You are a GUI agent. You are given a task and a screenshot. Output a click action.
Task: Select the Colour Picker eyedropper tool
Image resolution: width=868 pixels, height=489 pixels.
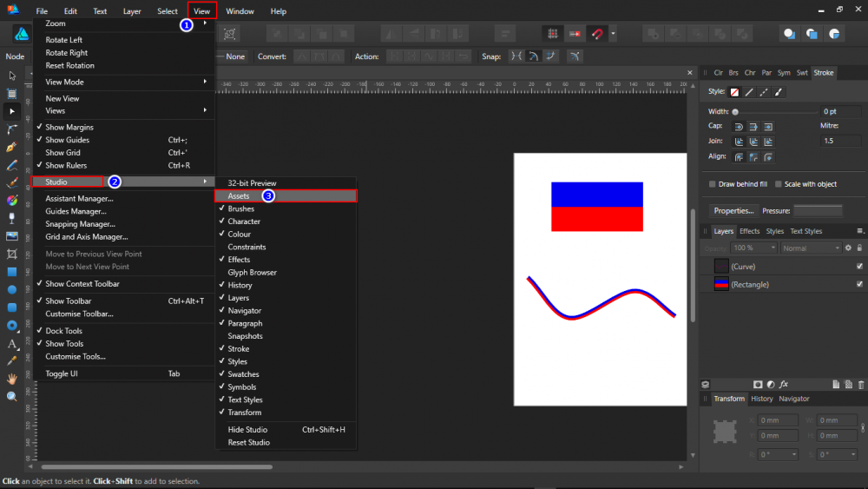(x=12, y=360)
